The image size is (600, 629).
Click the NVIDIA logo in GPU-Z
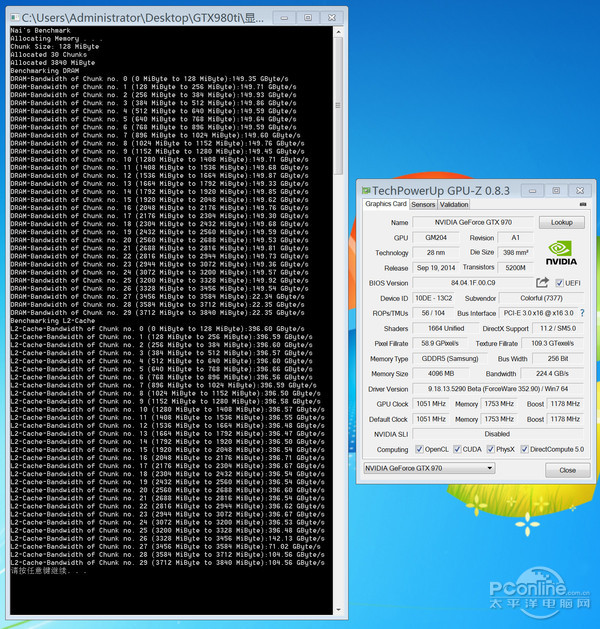click(561, 253)
